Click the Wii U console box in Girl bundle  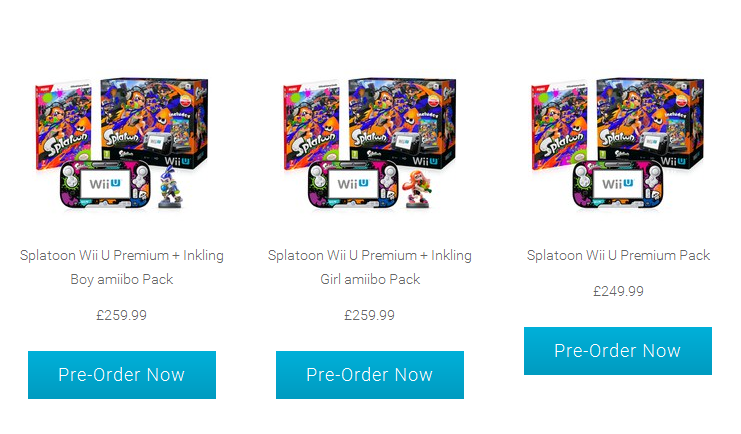pos(402,121)
